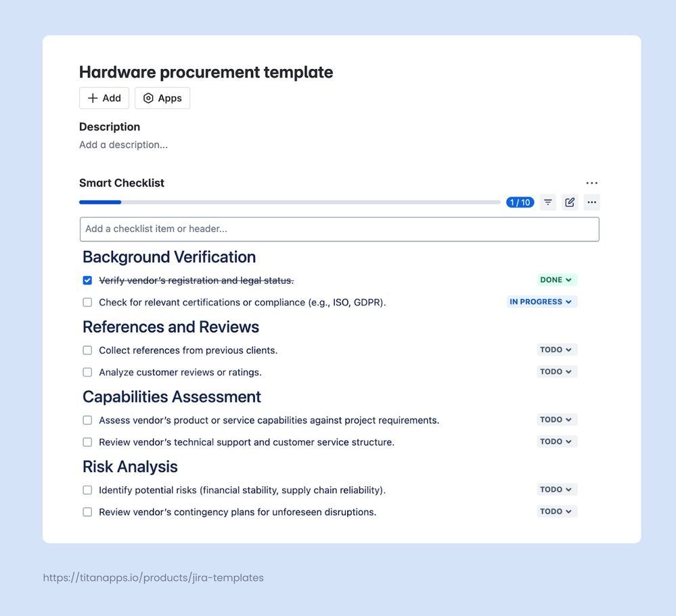Select the Risk Analysis header
Image resolution: width=676 pixels, height=616 pixels.
129,467
